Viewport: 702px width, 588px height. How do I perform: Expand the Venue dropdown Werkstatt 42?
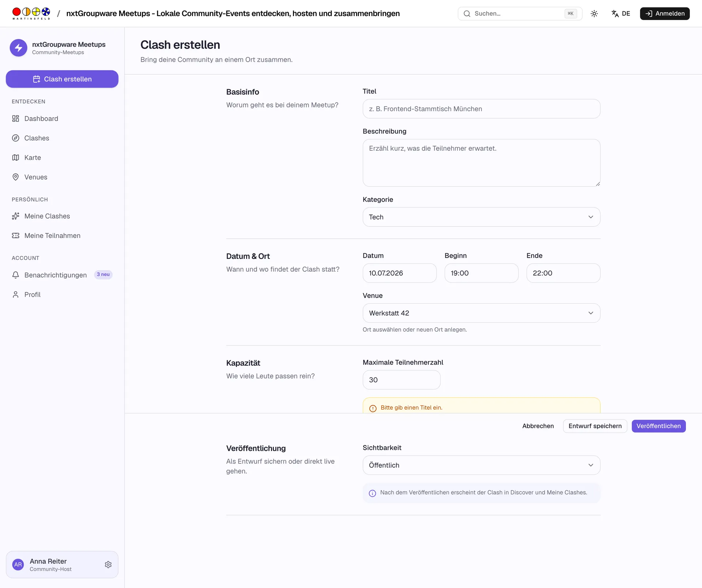click(x=481, y=313)
